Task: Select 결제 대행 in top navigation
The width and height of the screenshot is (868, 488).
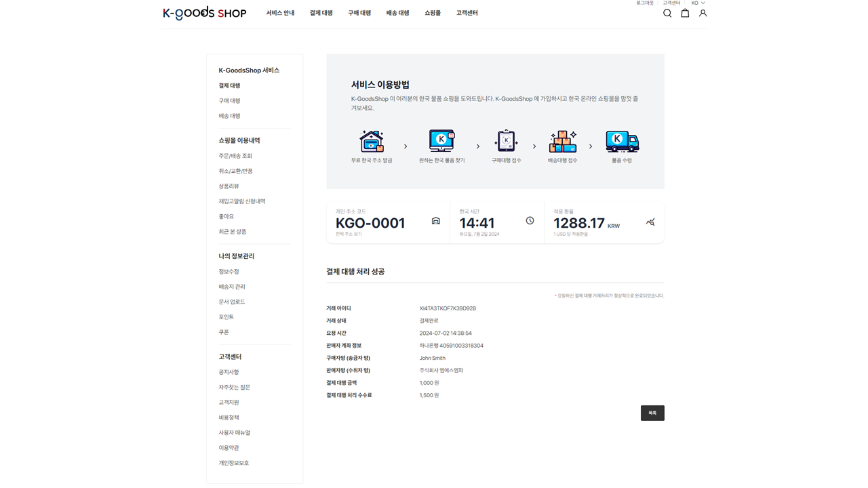Action: (x=321, y=13)
